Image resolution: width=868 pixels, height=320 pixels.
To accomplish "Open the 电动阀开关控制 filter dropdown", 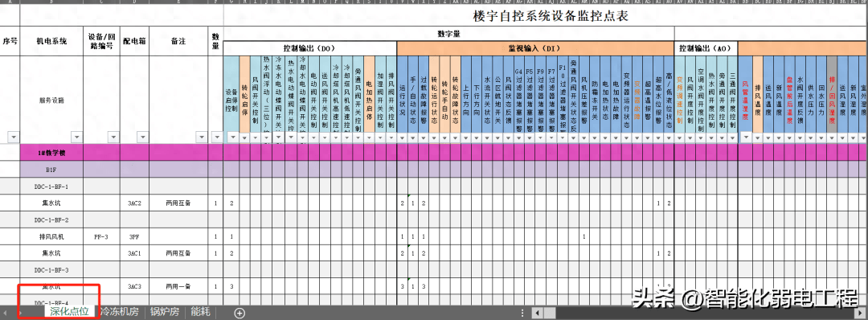I will tap(313, 137).
